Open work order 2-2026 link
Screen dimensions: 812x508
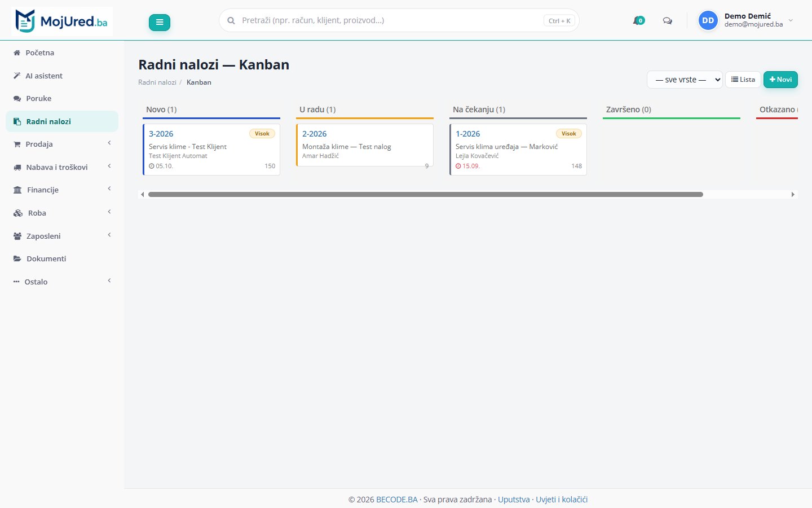click(x=314, y=134)
